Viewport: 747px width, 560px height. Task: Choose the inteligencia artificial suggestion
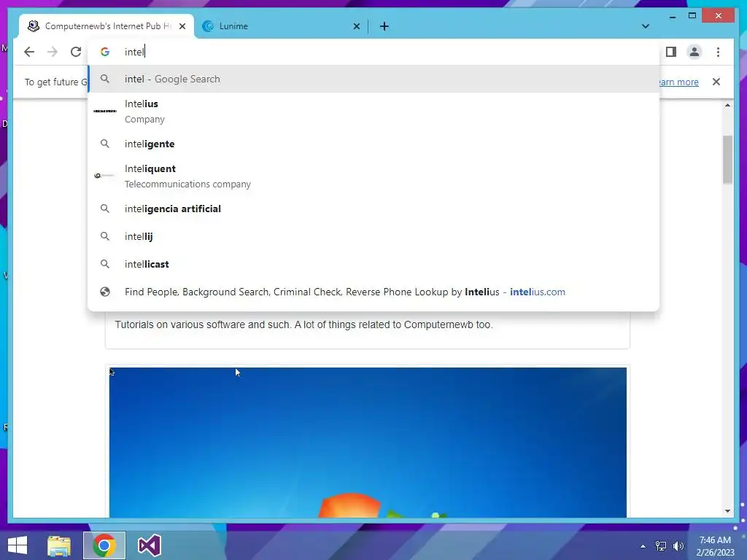(x=373, y=209)
